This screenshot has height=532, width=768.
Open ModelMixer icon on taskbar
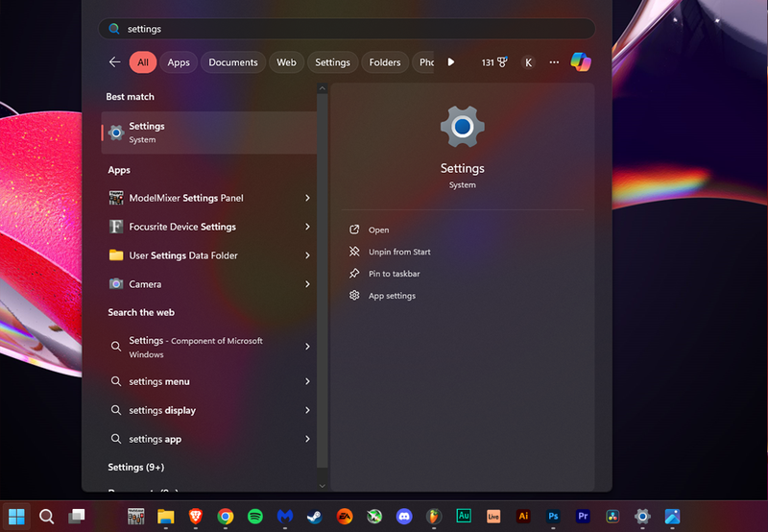tap(136, 516)
